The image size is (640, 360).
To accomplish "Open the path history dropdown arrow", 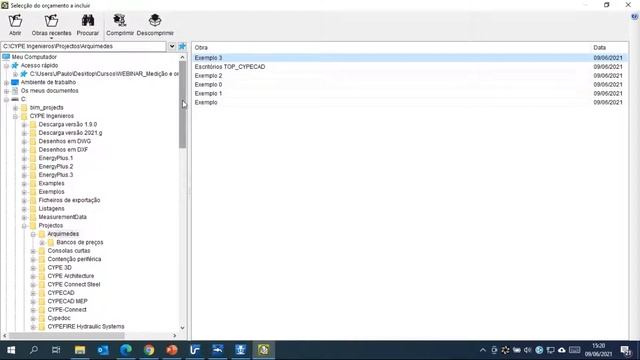I will (172, 46).
